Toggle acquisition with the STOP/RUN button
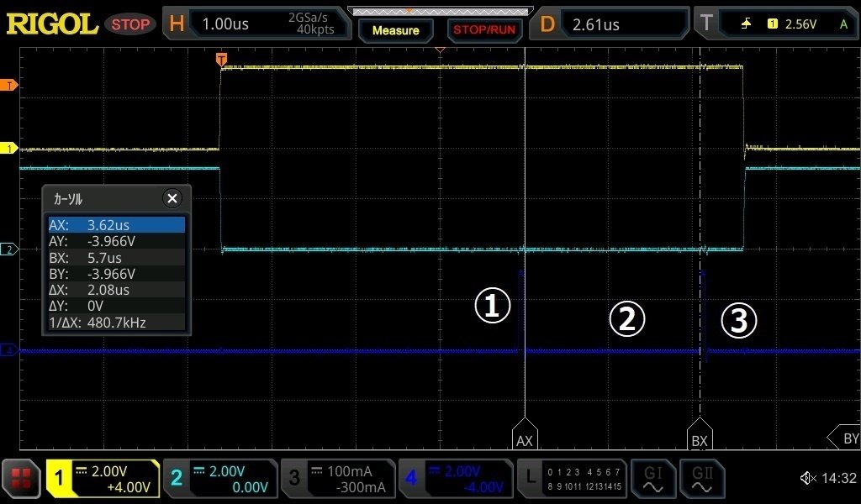This screenshot has width=861, height=504. 485,29
